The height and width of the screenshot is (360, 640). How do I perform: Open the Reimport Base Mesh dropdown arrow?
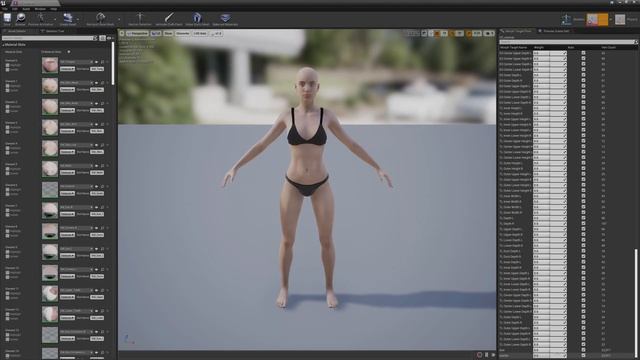pyautogui.click(x=119, y=19)
